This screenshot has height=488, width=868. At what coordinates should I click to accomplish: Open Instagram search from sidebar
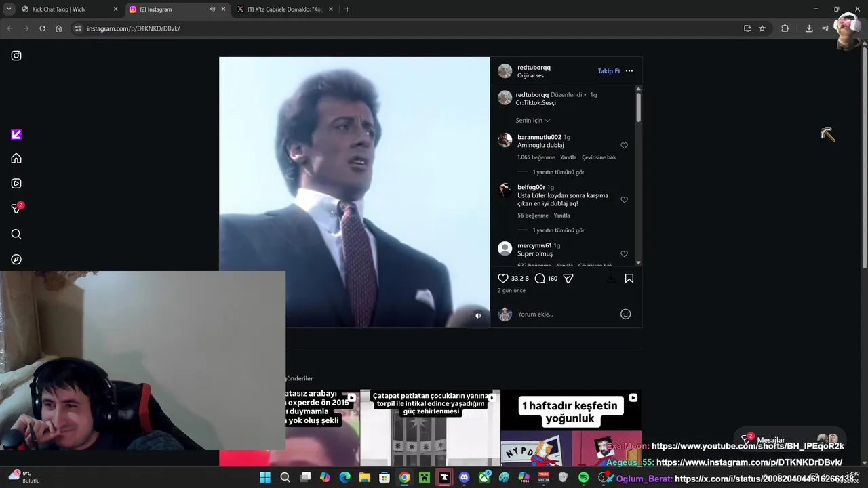point(16,234)
